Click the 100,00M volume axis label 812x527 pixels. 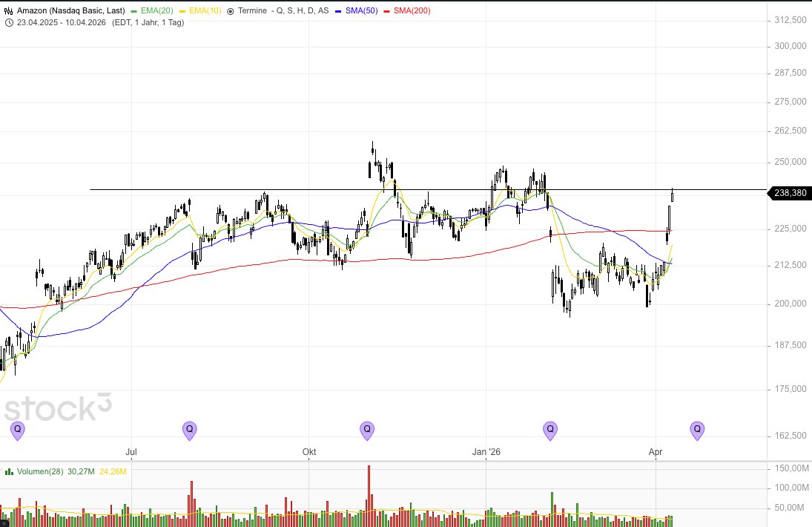point(791,488)
